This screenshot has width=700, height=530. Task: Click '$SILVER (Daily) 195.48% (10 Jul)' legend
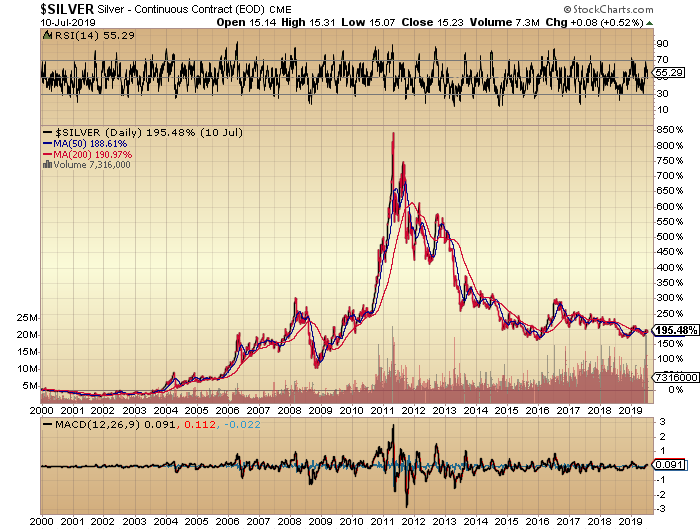(x=149, y=133)
